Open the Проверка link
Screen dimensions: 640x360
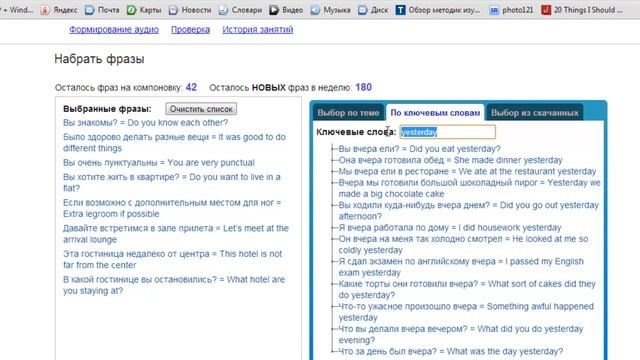coord(190,29)
